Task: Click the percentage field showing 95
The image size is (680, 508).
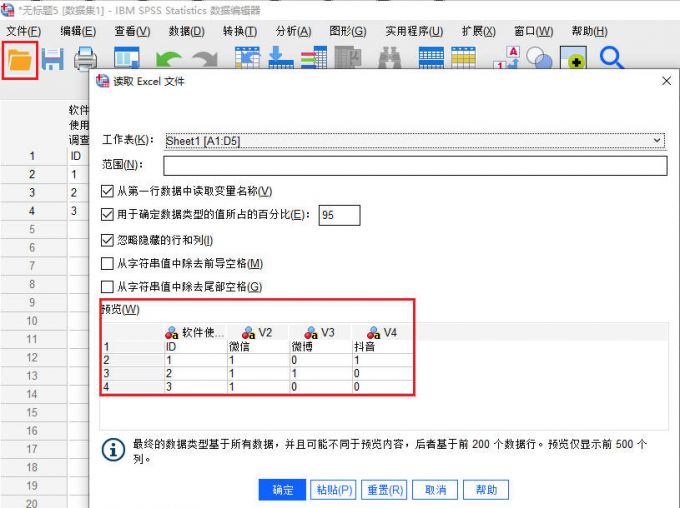Action: pyautogui.click(x=339, y=215)
